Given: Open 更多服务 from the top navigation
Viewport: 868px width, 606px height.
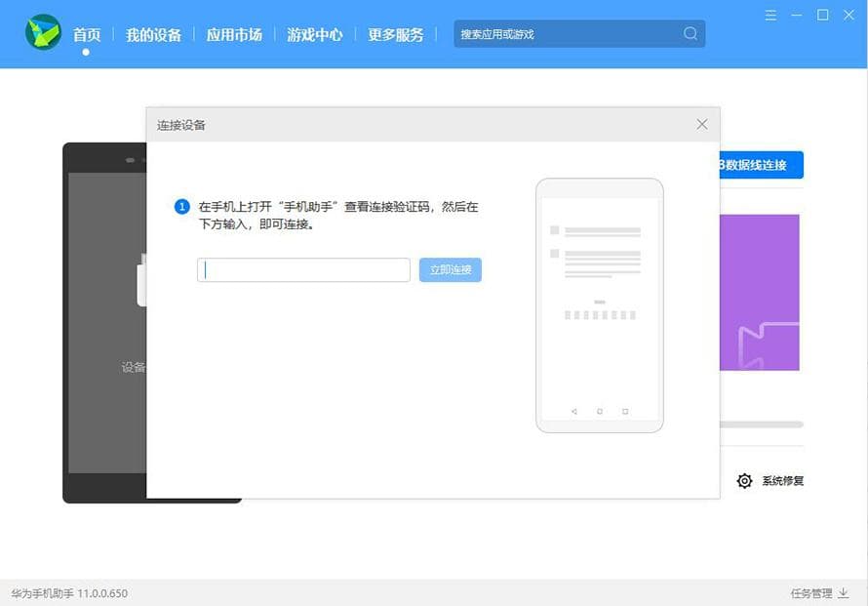Looking at the screenshot, I should 396,33.
